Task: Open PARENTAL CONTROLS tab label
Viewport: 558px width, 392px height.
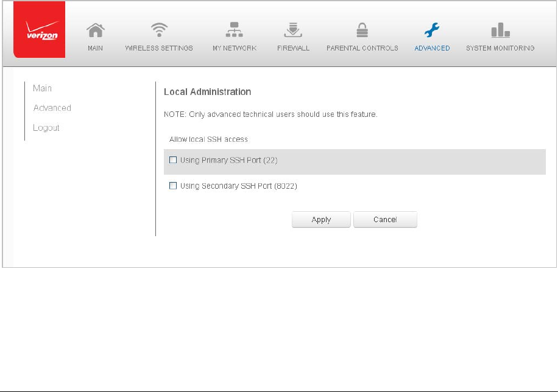Action: click(x=362, y=48)
